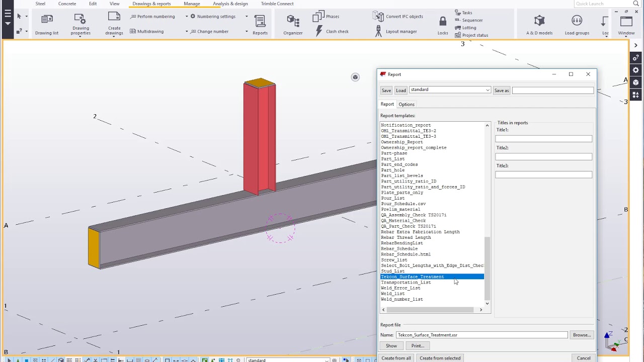Open the Manage ribbon tab
Screen dimensions: 644x362
192,4
